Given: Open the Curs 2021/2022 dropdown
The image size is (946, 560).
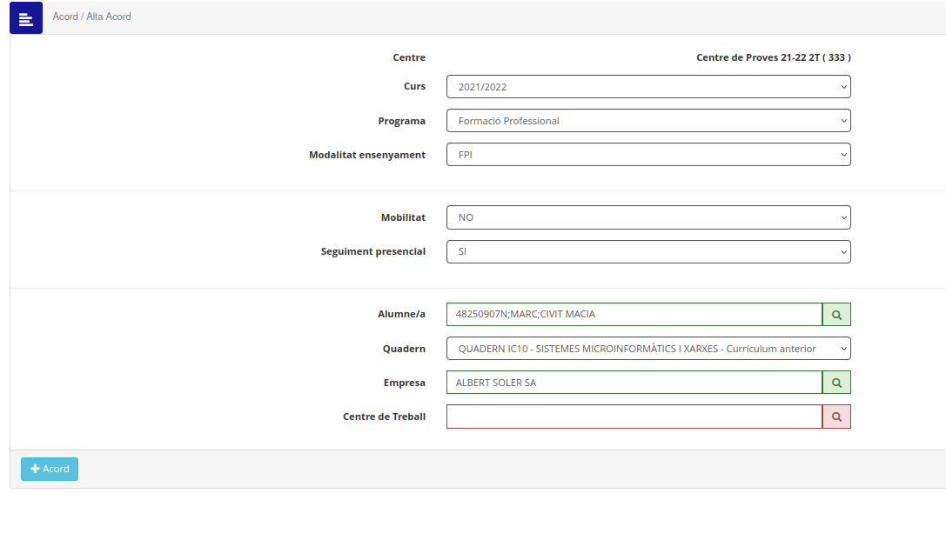Looking at the screenshot, I should pos(648,87).
